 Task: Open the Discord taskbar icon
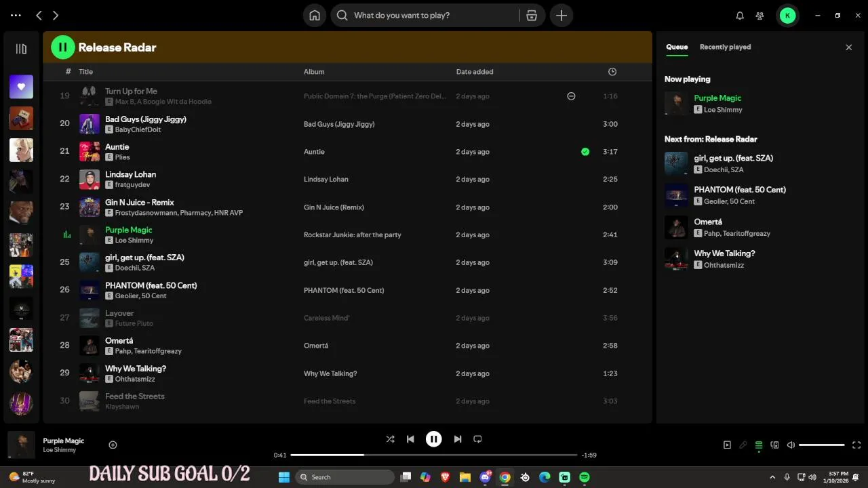(x=486, y=477)
